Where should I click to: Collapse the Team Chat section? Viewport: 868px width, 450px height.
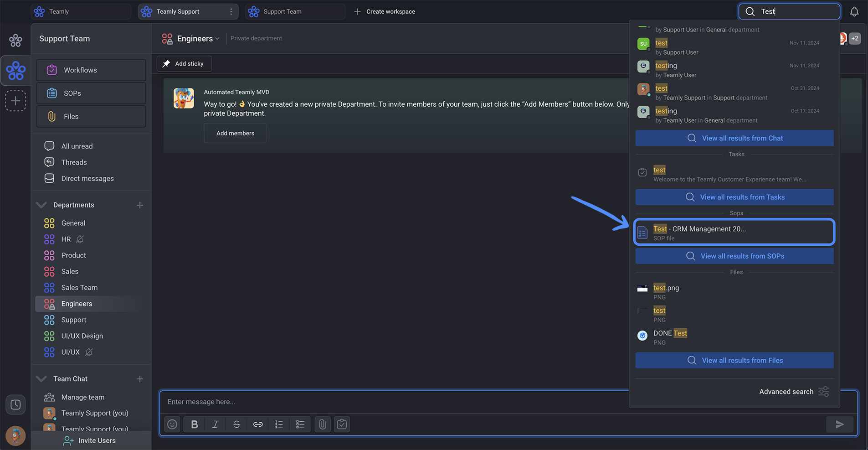pyautogui.click(x=41, y=379)
